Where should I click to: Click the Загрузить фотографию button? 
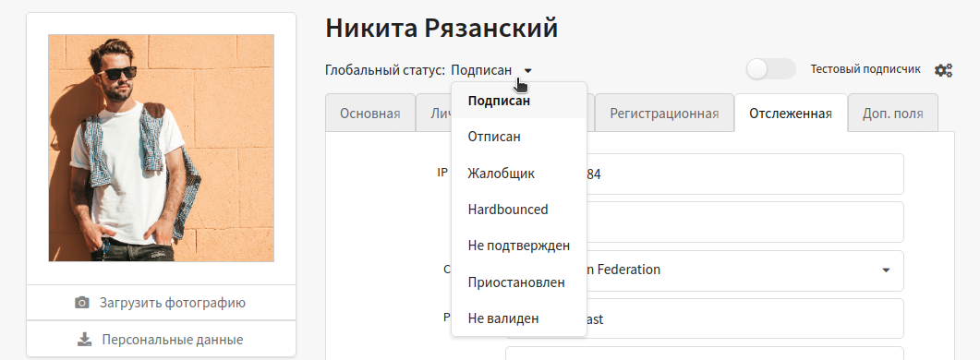point(161,303)
